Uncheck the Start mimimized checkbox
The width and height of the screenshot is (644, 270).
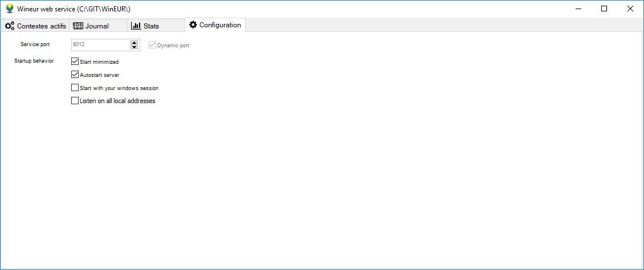pos(75,62)
